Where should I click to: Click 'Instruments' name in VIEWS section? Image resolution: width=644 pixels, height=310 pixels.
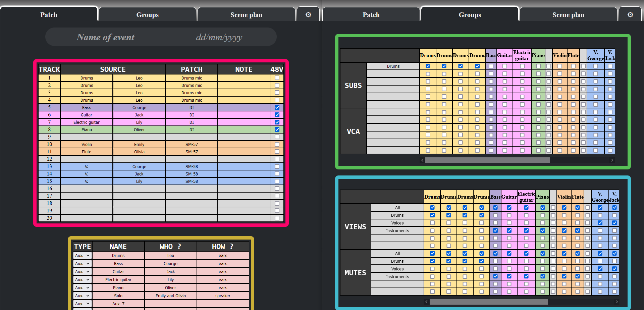click(x=397, y=231)
